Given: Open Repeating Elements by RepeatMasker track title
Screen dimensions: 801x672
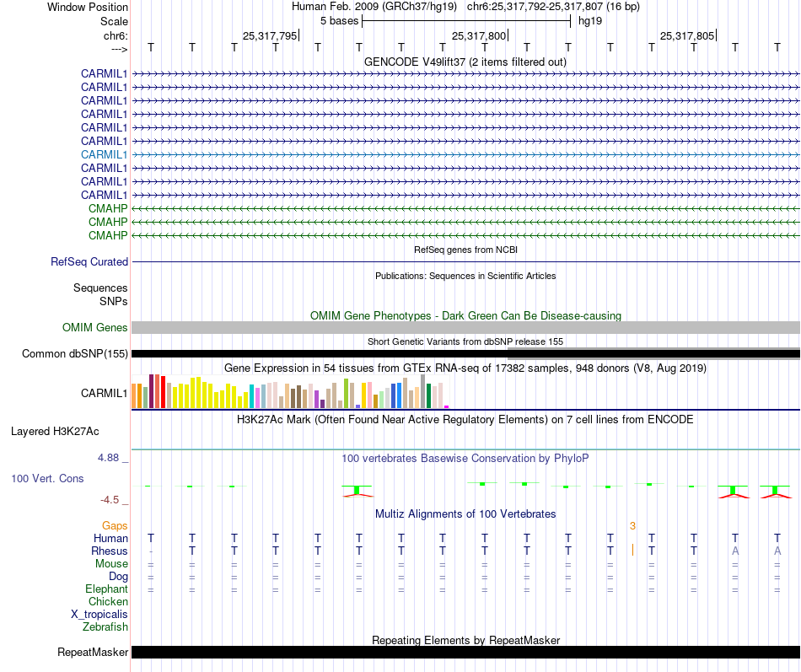Looking at the screenshot, I should 465,640.
